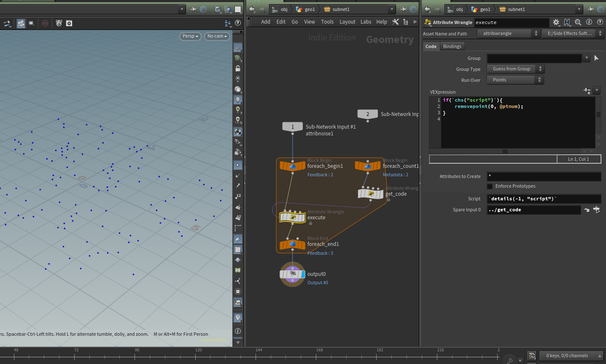
Task: Click the group selection arrow next to Group field
Action: tap(596, 58)
